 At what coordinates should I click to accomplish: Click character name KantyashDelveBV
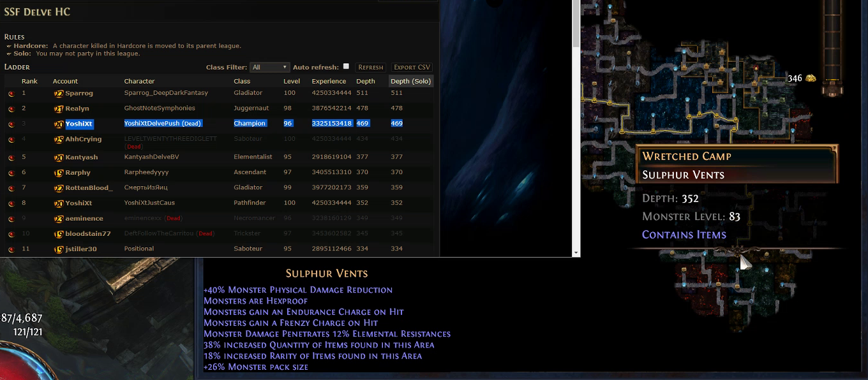pos(151,157)
